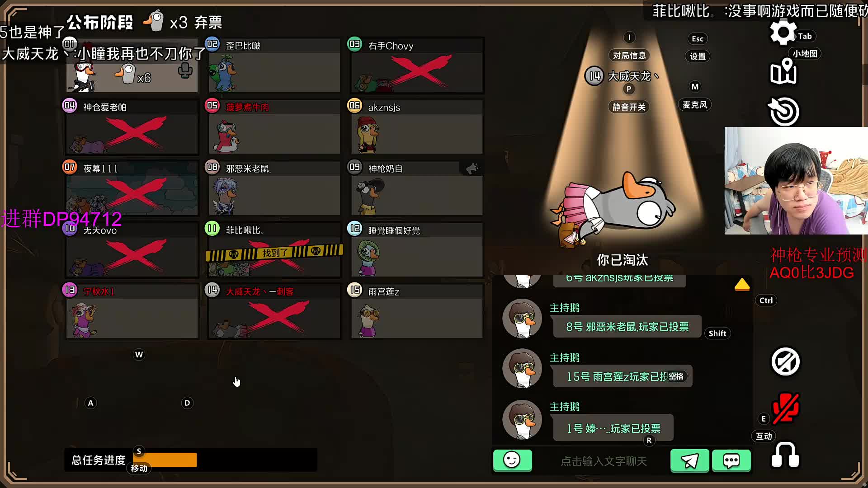Click the headphones audio icon
Viewport: 868px width, 488px height.
[785, 455]
